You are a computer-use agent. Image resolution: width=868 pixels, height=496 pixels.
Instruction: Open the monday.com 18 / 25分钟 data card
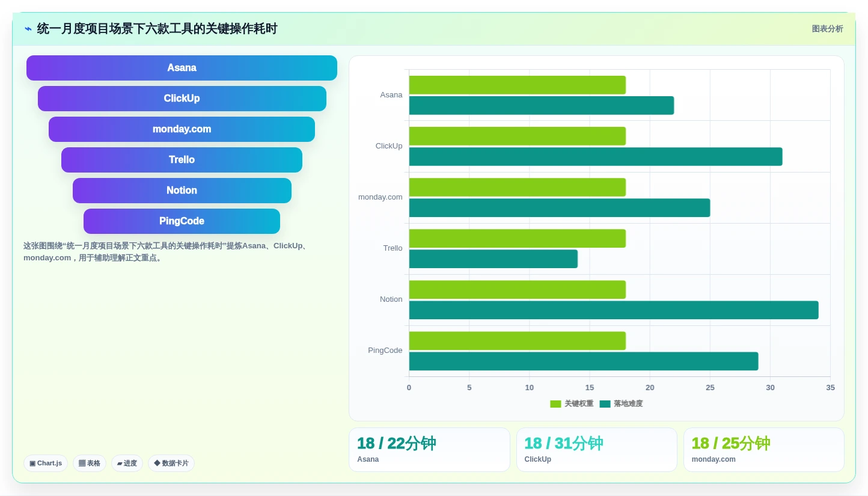click(764, 450)
